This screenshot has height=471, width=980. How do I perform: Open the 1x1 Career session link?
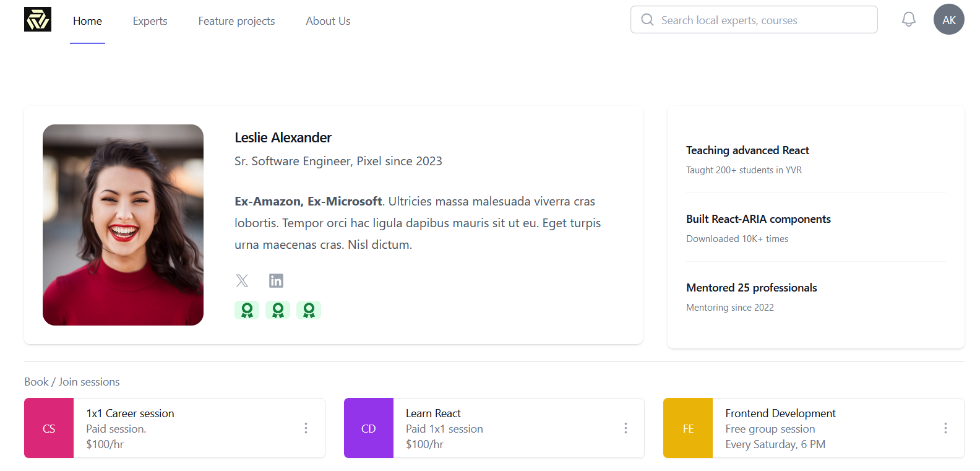click(130, 413)
